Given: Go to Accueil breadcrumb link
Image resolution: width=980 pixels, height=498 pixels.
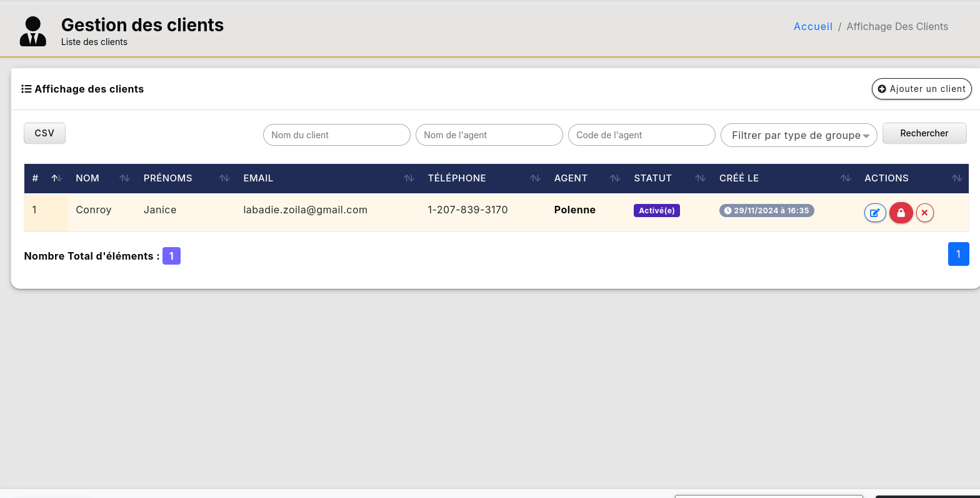Looking at the screenshot, I should [812, 26].
